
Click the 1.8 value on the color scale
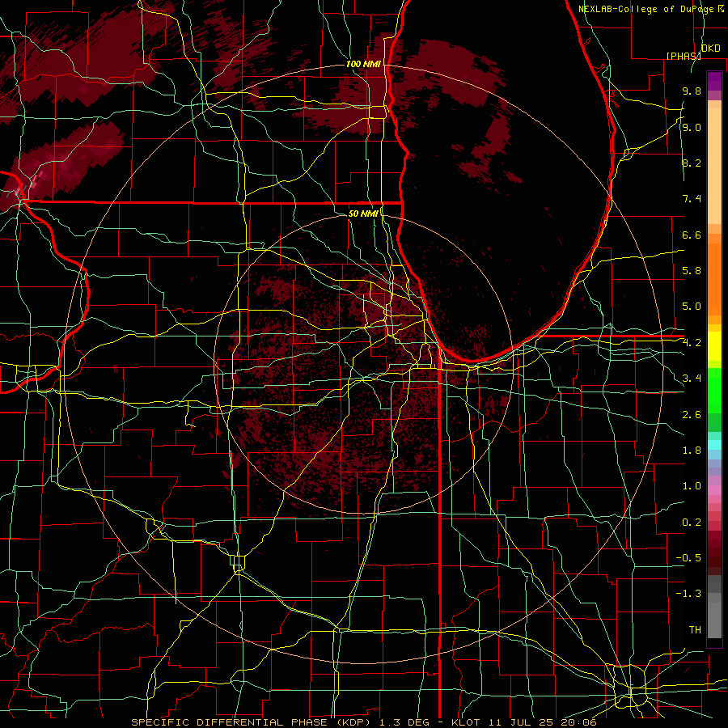point(692,451)
